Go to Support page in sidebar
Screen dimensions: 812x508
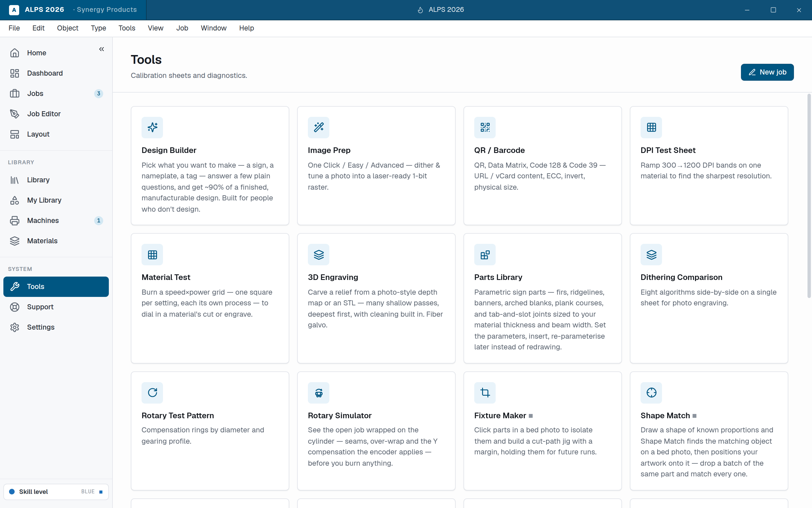point(56,307)
